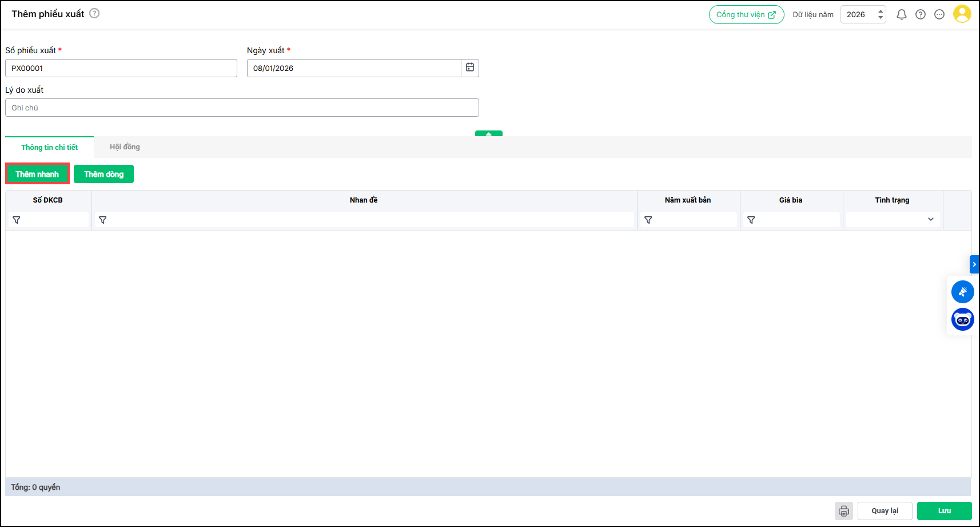The width and height of the screenshot is (980, 527).
Task: Open the calendar picker for Ngày xuất
Action: (x=469, y=68)
